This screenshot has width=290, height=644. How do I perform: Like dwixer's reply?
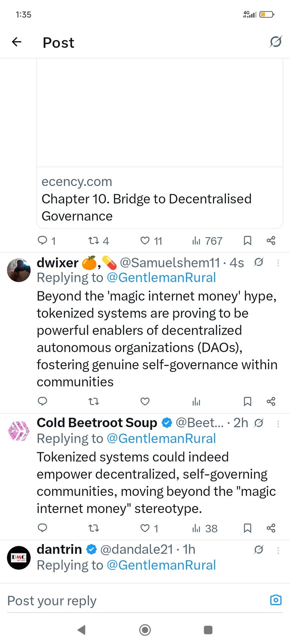click(x=145, y=401)
